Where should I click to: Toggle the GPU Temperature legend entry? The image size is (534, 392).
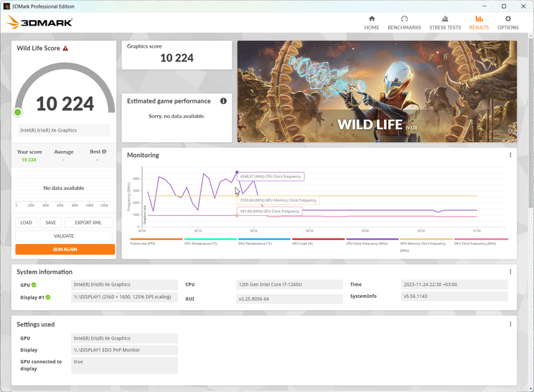click(x=264, y=241)
